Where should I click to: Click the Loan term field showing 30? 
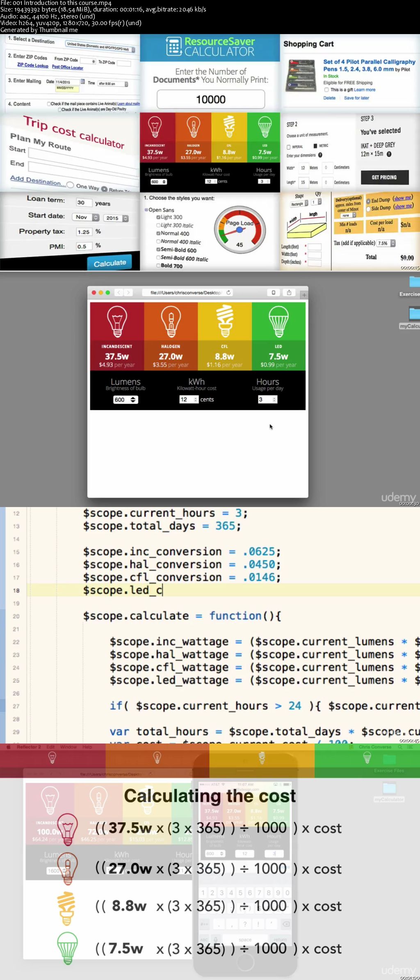coord(83,202)
